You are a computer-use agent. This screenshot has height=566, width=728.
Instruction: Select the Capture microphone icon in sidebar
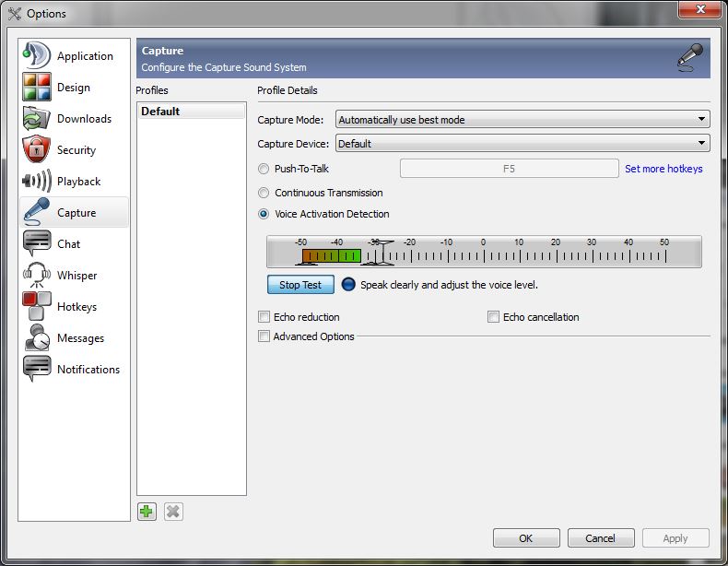pyautogui.click(x=36, y=212)
